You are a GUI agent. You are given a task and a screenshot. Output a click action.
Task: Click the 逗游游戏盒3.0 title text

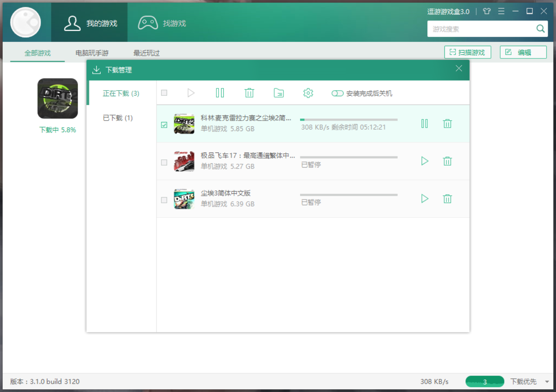pyautogui.click(x=448, y=12)
